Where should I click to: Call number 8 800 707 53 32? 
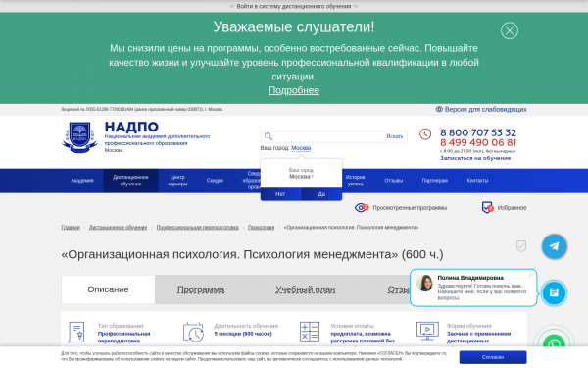478,132
